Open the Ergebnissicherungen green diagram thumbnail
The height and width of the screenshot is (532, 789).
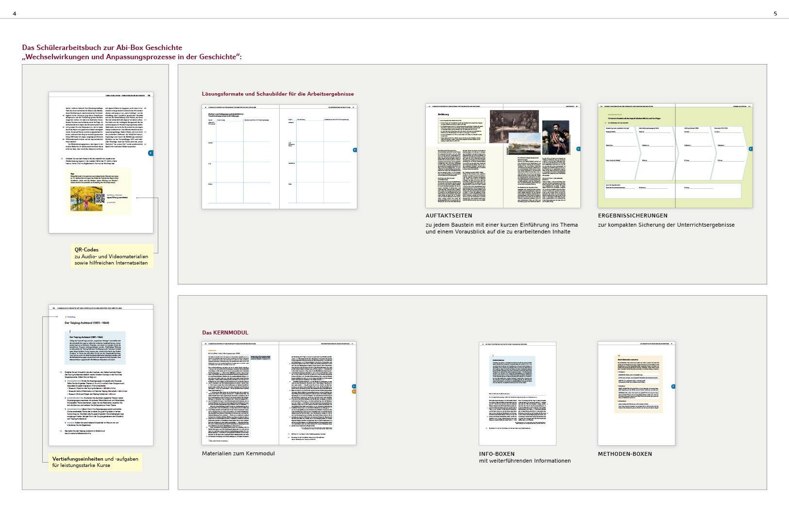click(675, 155)
